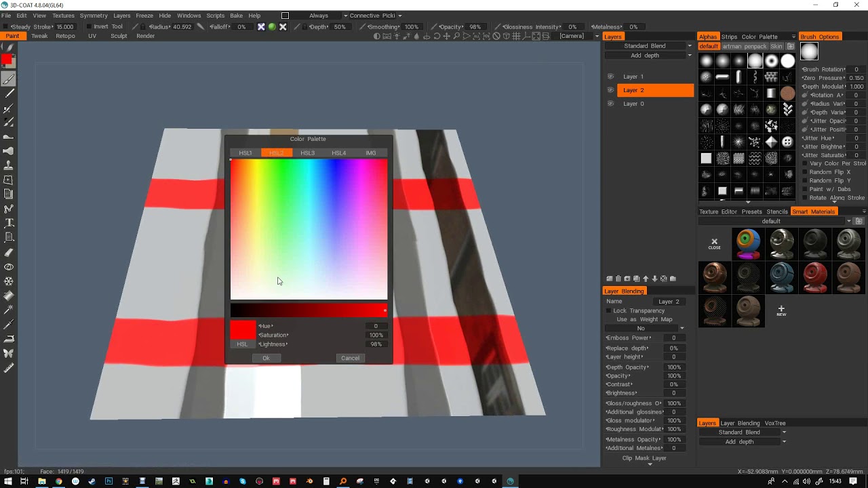Confirm color with Ok button
The width and height of the screenshot is (868, 488).
(x=266, y=358)
